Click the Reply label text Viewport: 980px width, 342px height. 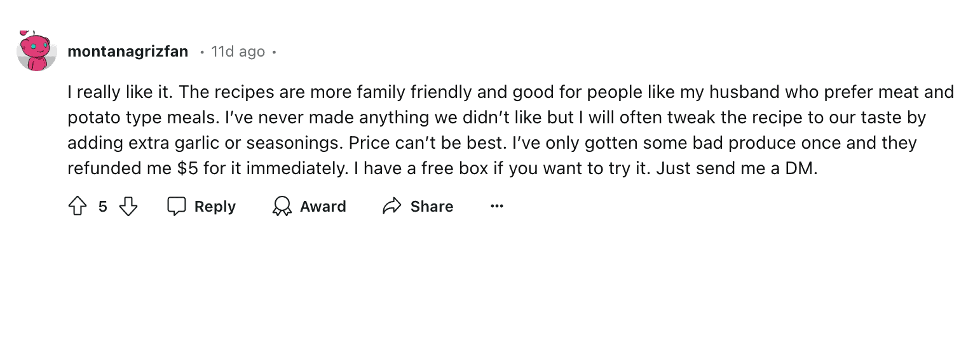click(x=215, y=207)
